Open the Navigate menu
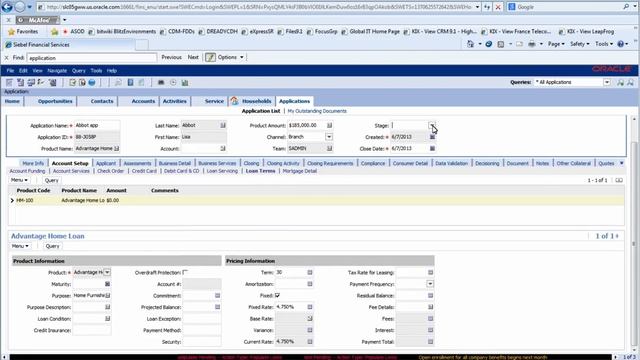Screen dimensions: 640x360 (x=57, y=71)
